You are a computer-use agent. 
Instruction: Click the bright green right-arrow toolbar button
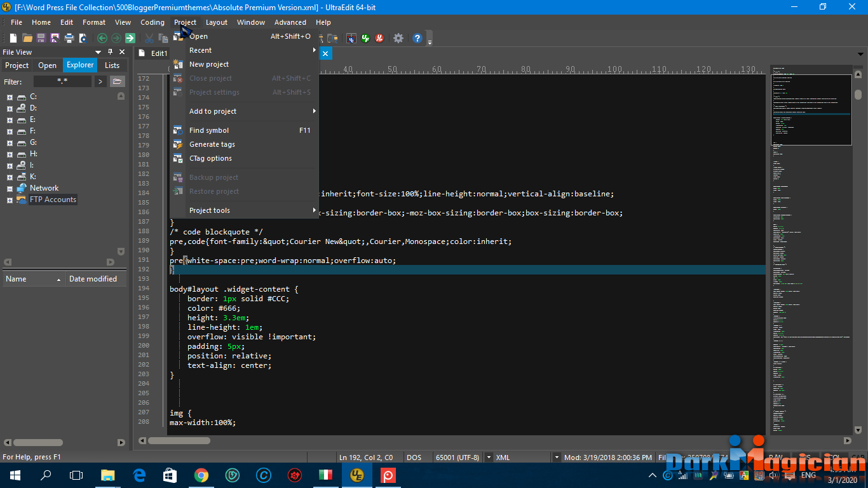[x=130, y=38]
